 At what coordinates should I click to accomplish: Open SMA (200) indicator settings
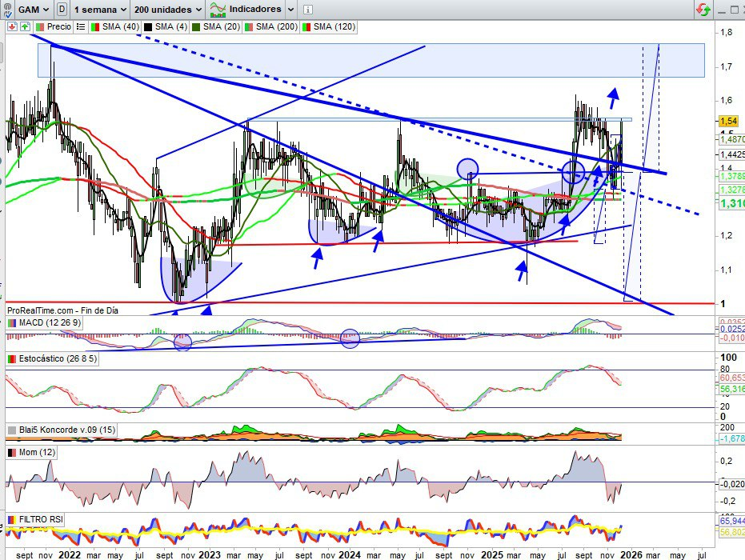(277, 26)
